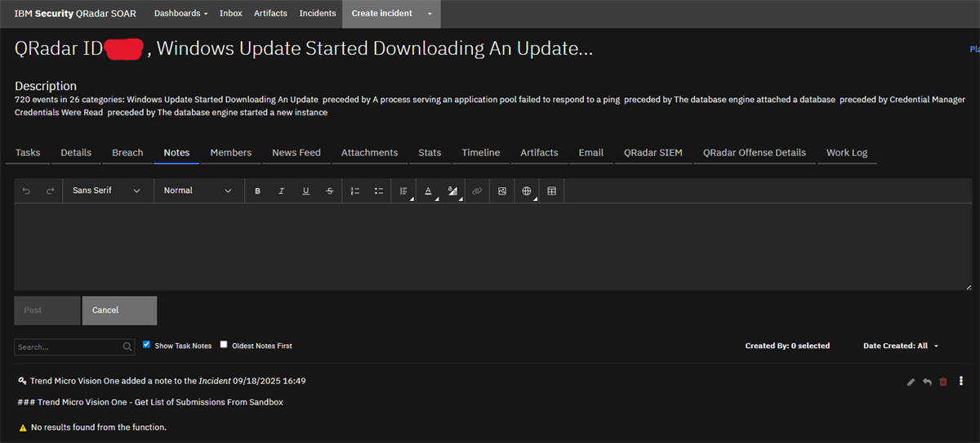The image size is (980, 443).
Task: Open the Work Log tab
Action: click(847, 153)
